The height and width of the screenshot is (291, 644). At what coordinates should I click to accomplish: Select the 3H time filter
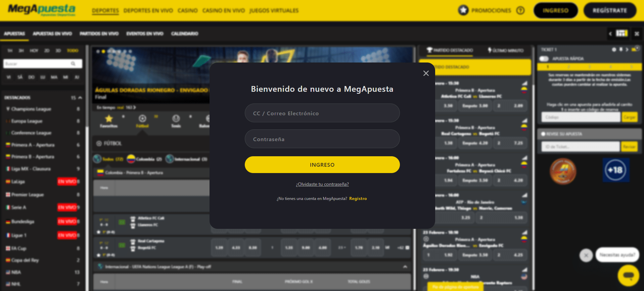[x=21, y=50]
